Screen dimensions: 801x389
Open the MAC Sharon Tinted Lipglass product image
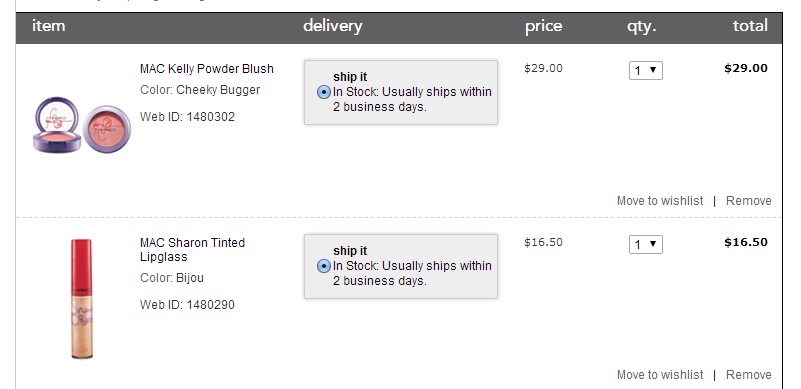coord(82,299)
